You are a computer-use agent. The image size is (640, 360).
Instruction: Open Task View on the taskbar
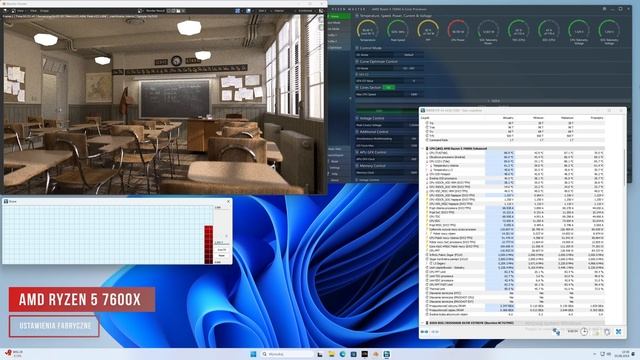point(320,354)
